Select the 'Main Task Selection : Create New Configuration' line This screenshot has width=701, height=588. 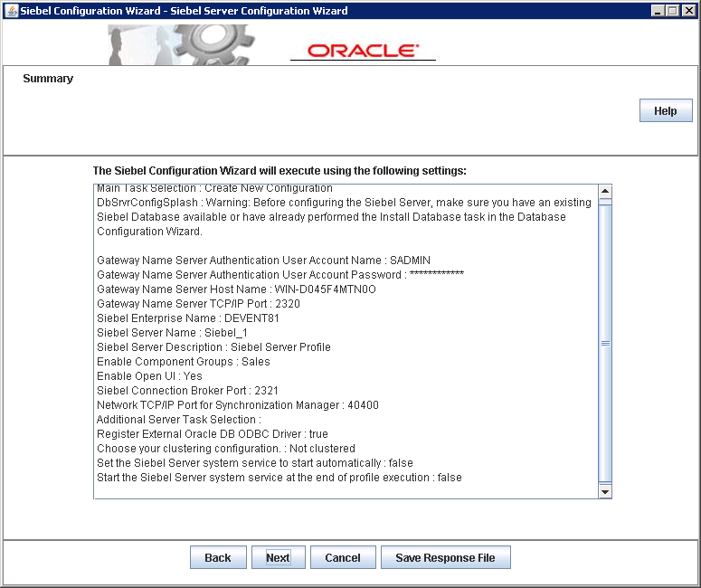tap(214, 188)
